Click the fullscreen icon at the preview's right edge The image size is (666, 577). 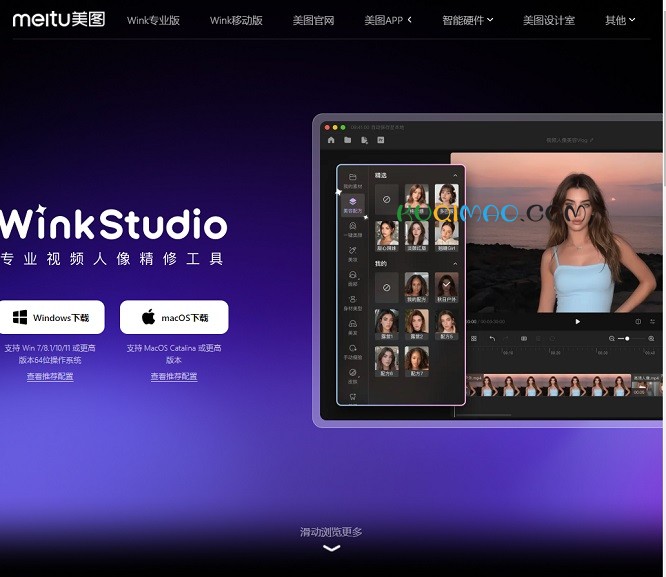click(652, 322)
